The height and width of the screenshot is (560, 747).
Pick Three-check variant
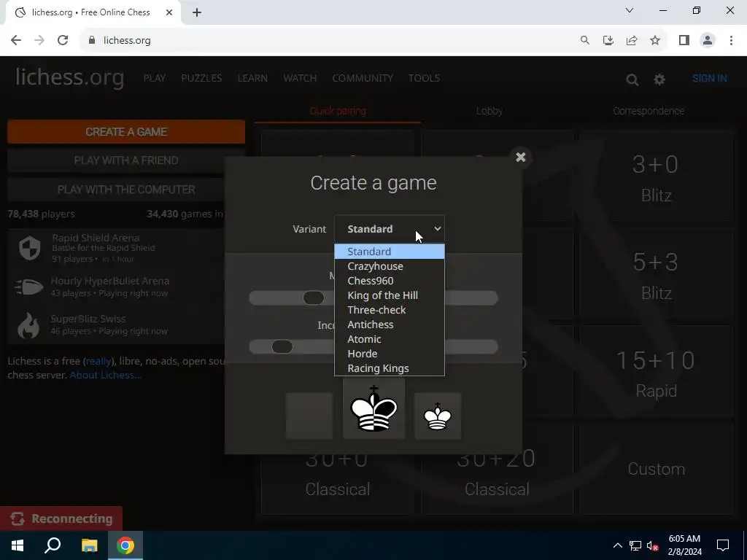click(390, 310)
